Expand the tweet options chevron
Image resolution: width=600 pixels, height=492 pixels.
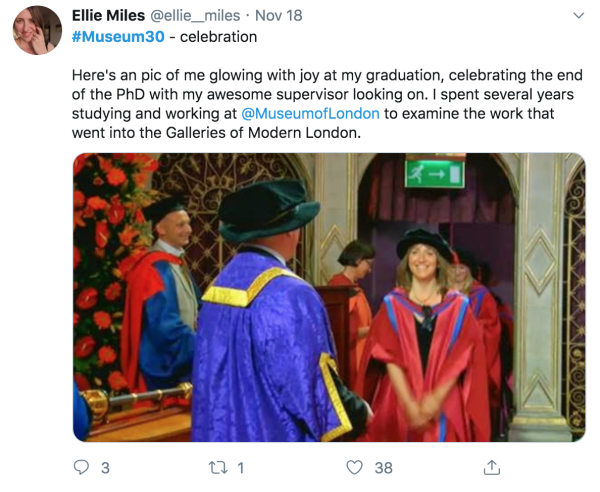[577, 17]
